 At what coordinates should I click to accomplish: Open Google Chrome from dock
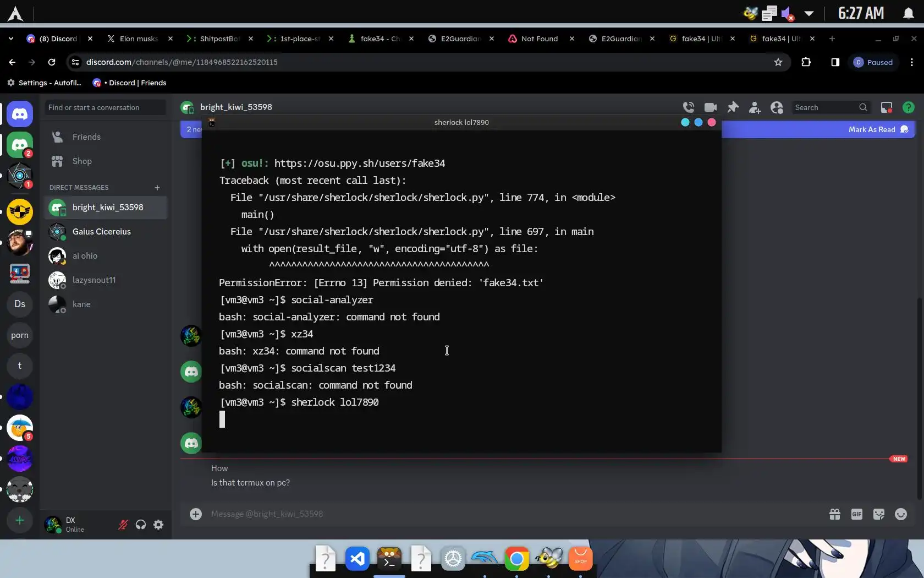(x=517, y=559)
